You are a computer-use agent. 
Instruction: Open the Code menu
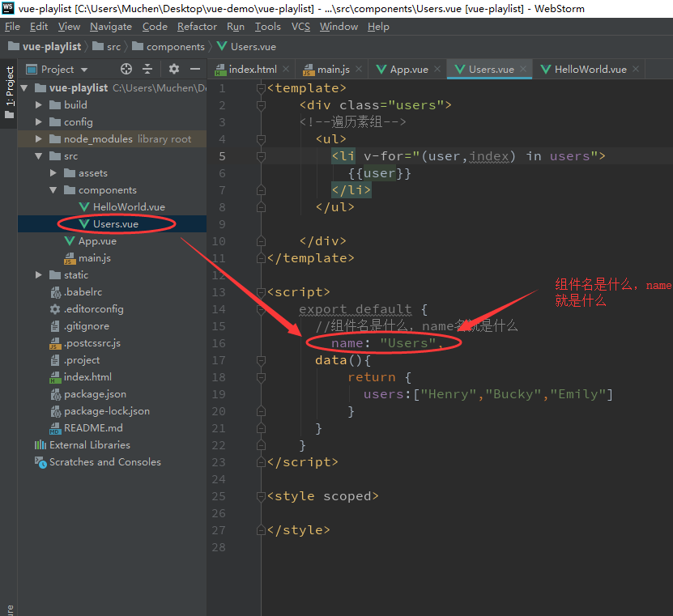point(155,27)
